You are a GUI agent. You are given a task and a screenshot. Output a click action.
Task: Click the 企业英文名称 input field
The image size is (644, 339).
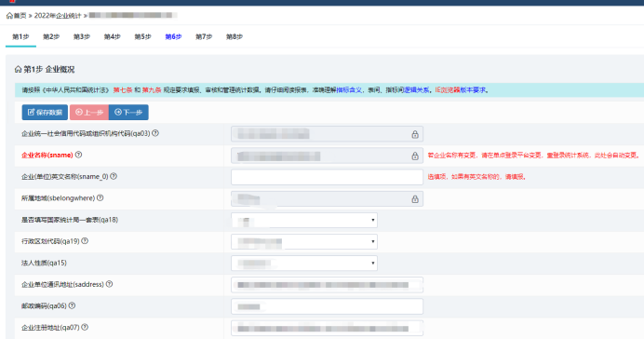pyautogui.click(x=327, y=178)
